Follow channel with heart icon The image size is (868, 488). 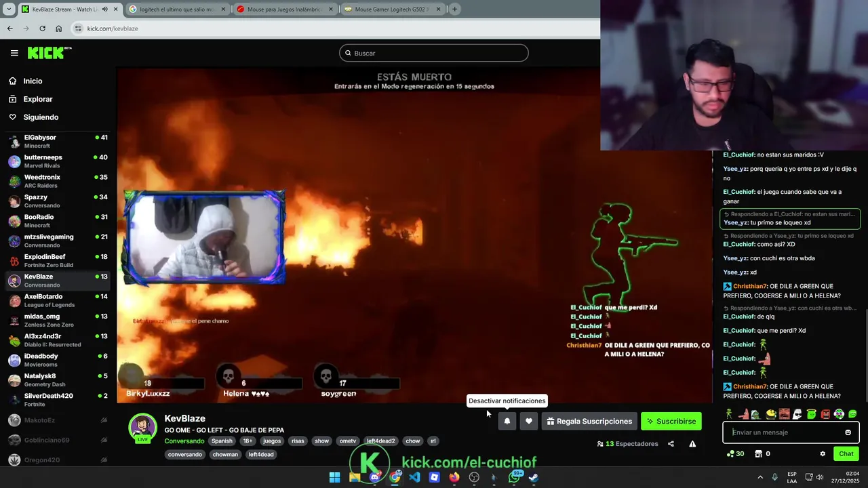tap(529, 421)
